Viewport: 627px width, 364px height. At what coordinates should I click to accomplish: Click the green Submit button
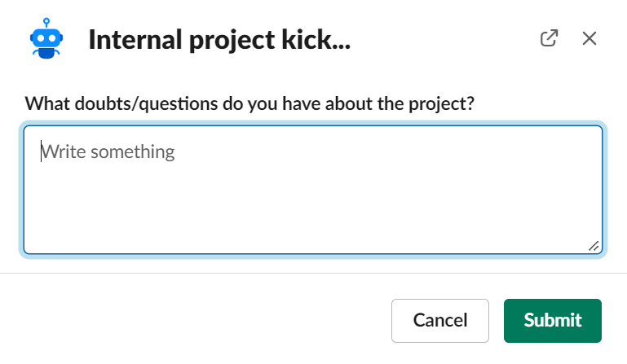pos(553,321)
